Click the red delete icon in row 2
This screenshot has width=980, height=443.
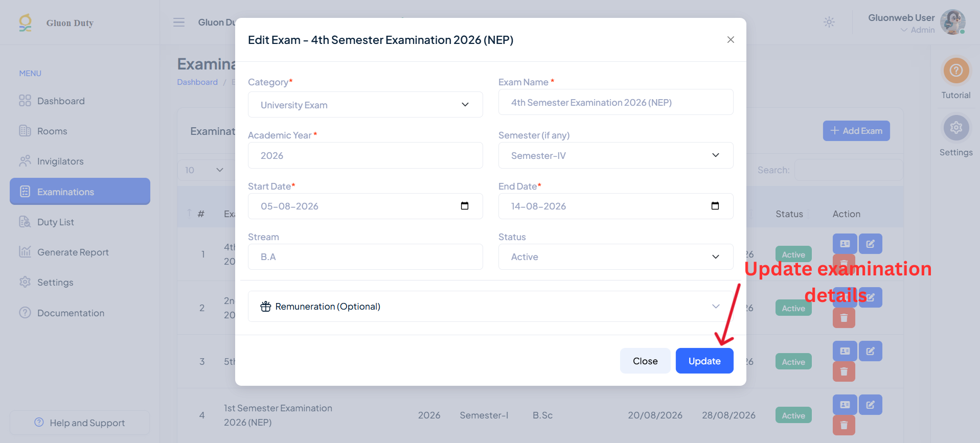click(x=844, y=318)
